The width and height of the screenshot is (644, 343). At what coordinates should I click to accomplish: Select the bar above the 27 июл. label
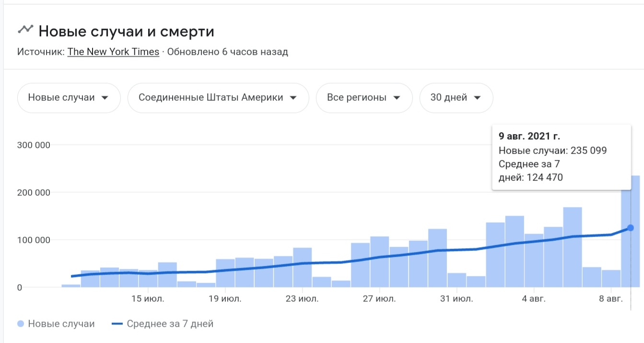point(379,262)
